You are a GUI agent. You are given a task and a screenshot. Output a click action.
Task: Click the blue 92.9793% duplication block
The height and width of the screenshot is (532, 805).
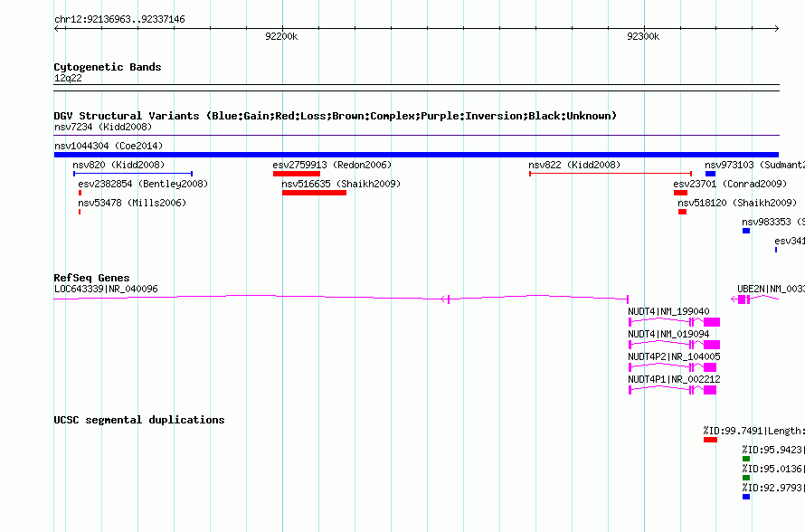746,497
